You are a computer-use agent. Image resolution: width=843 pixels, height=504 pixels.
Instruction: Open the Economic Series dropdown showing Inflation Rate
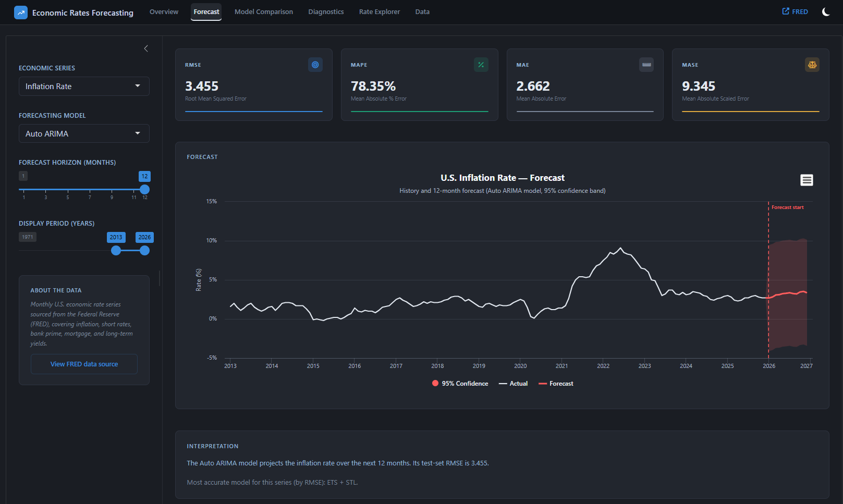(x=84, y=87)
